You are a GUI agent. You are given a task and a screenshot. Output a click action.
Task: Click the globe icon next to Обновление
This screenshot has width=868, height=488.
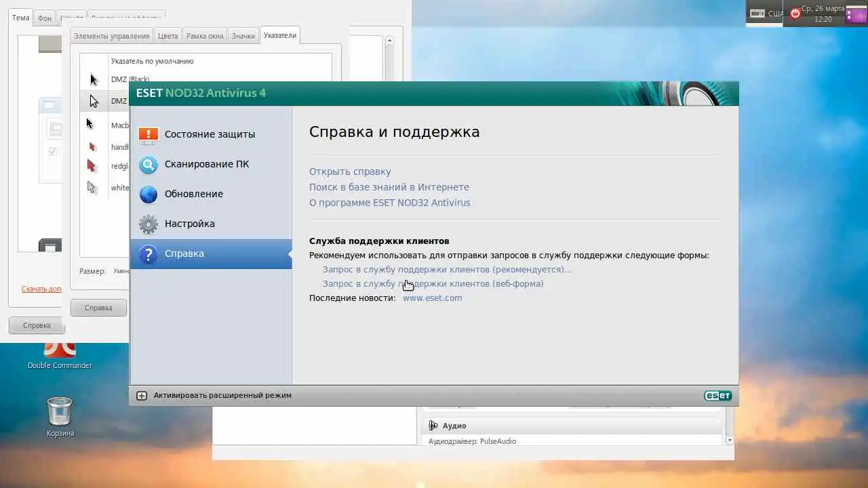(x=148, y=194)
